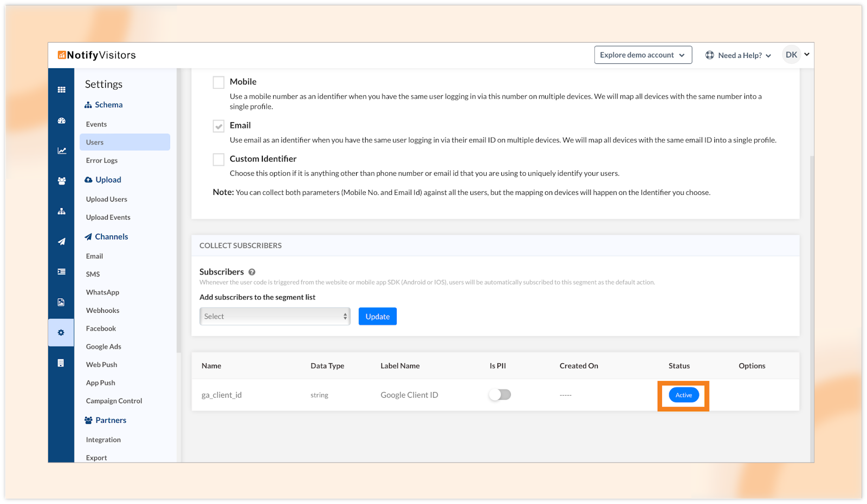
Task: Expand the Need a Help? menu
Action: click(738, 55)
